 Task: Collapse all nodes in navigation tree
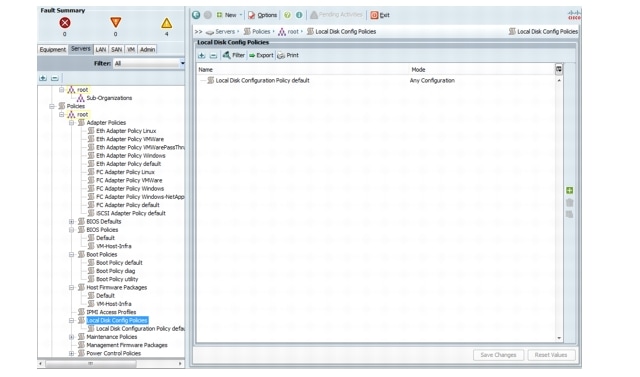pyautogui.click(x=55, y=78)
